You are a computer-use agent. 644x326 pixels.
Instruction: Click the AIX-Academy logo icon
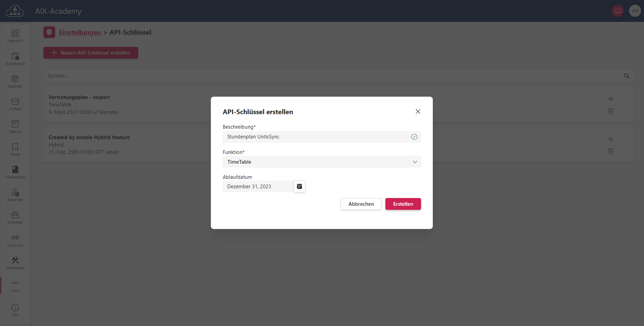point(15,11)
